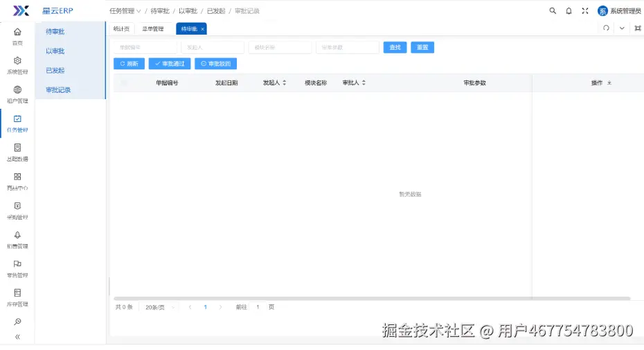The height and width of the screenshot is (350, 644).
Task: Focus the 发起人 filter input
Action: pos(213,47)
